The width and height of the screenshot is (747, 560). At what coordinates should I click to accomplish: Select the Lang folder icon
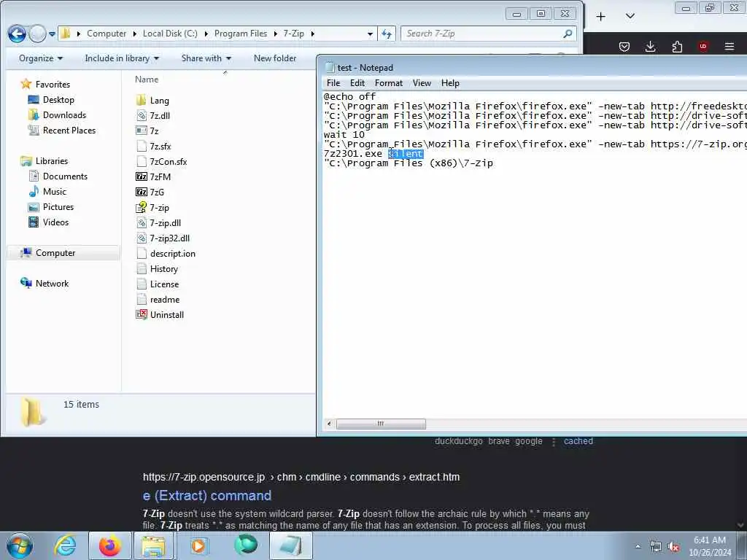(x=141, y=100)
